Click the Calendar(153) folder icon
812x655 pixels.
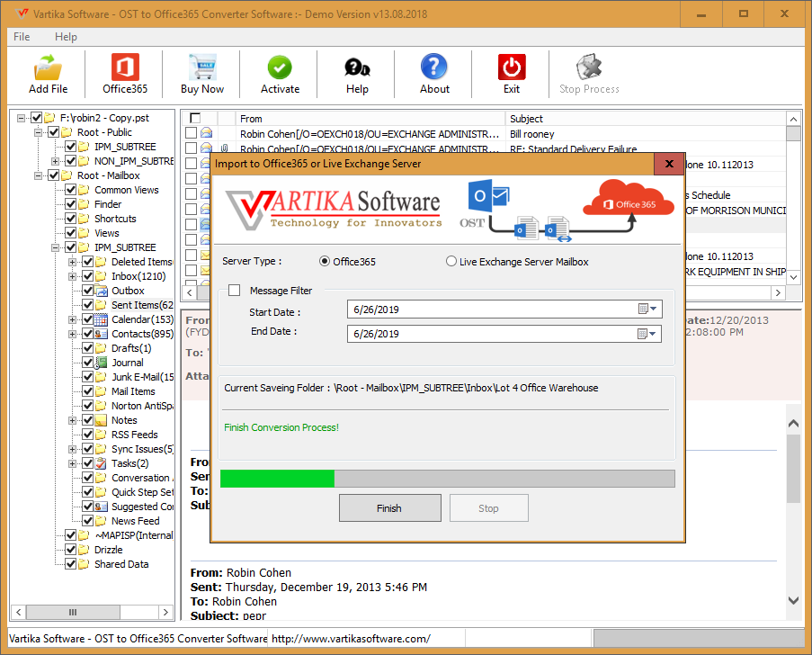point(102,319)
